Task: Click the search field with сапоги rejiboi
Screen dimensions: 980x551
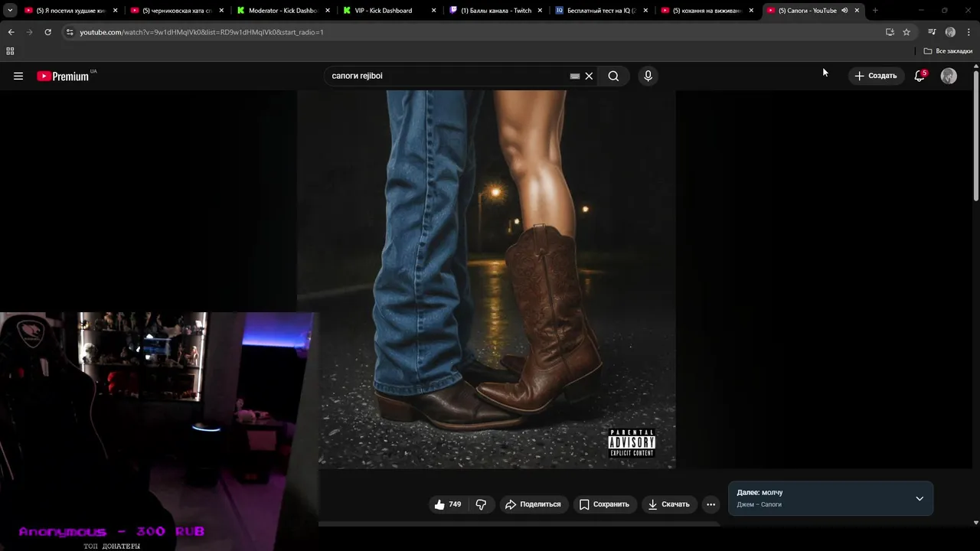Action: coord(448,76)
